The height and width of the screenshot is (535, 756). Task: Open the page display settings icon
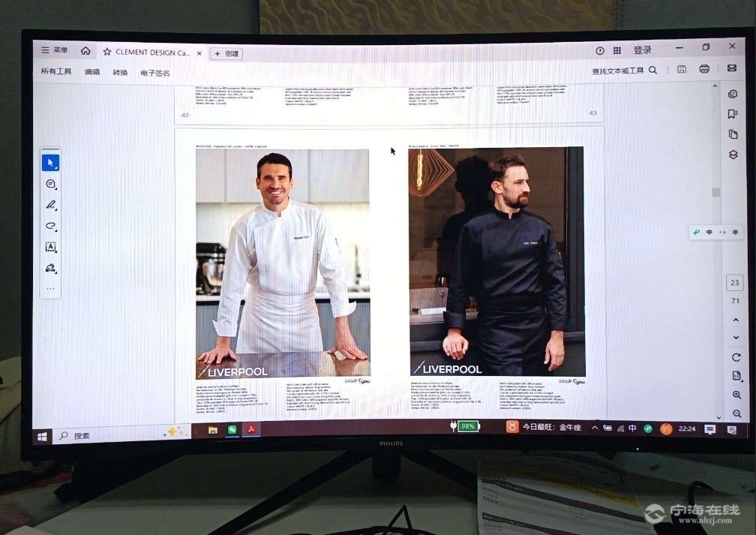coord(736,376)
